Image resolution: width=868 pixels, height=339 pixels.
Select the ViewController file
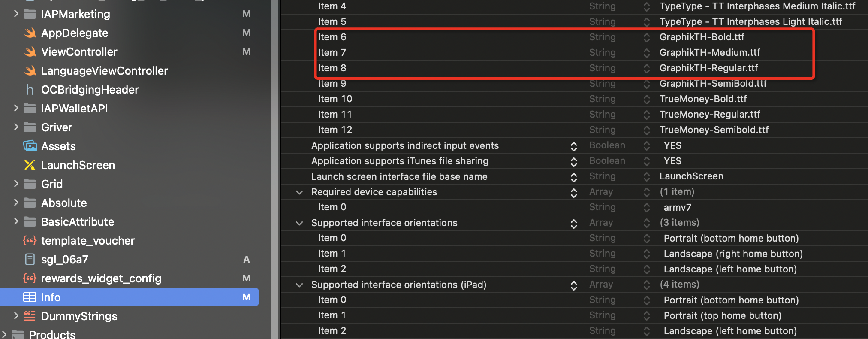point(79,52)
